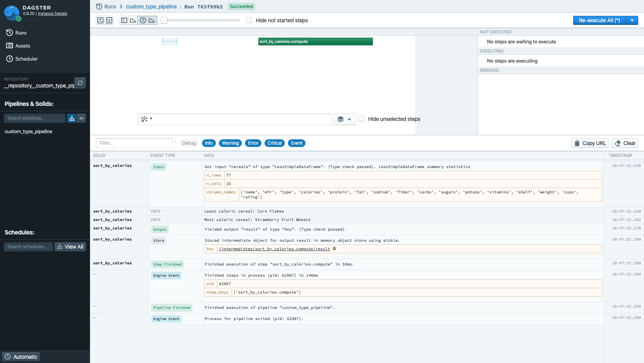Open Runs in the breadcrumb

(x=110, y=7)
